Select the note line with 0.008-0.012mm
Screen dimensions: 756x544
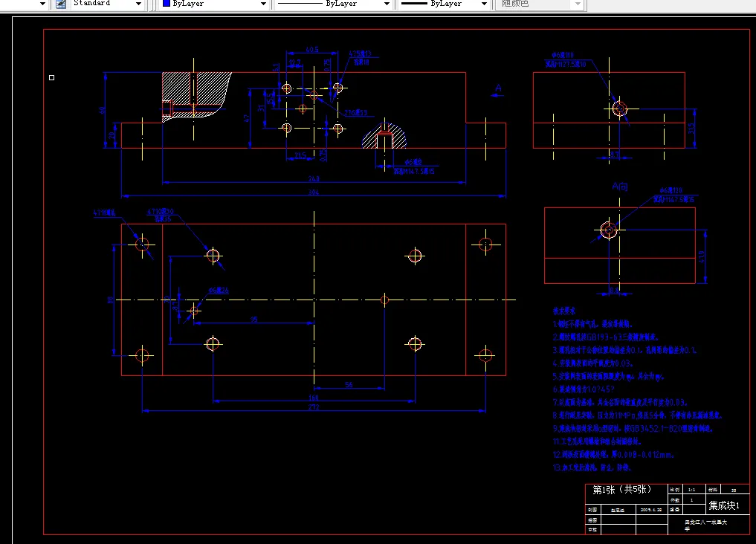point(613,454)
